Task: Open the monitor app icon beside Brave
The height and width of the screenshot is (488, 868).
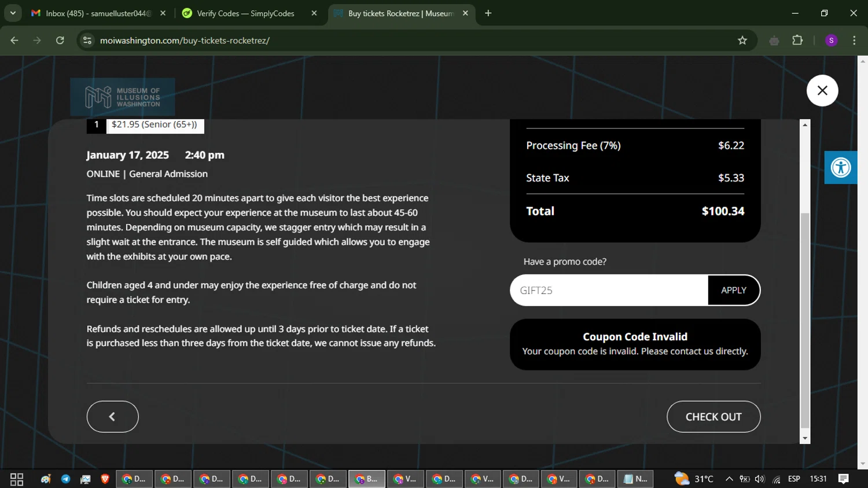Action: (x=85, y=479)
